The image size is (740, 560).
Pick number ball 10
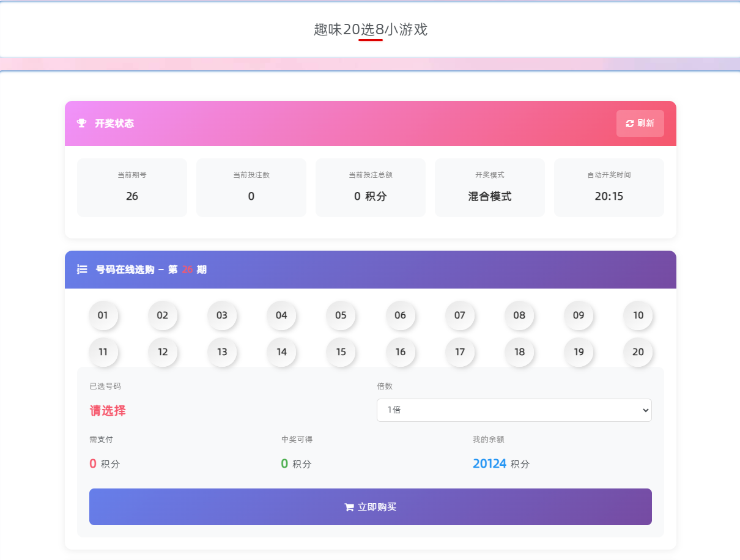coord(638,315)
